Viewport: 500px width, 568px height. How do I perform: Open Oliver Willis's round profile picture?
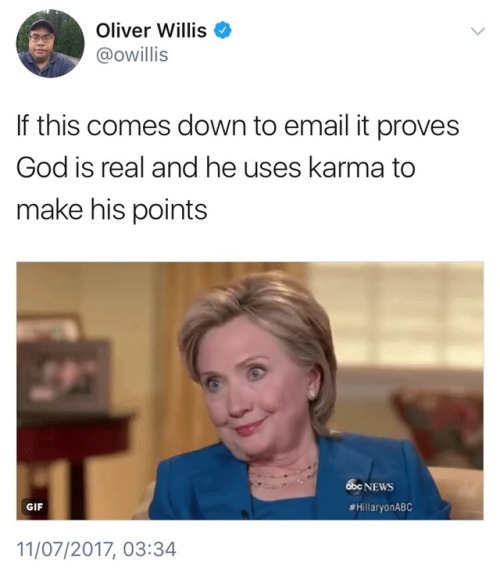[50, 43]
